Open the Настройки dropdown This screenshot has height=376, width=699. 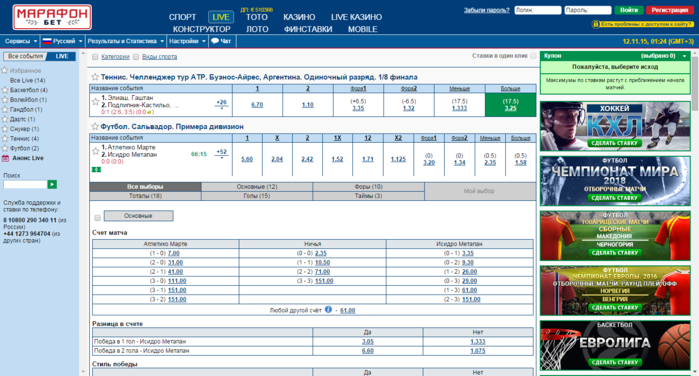click(x=187, y=41)
